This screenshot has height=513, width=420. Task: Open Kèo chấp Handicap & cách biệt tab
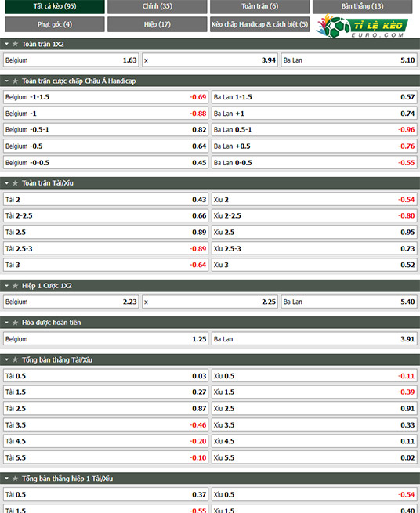(x=259, y=24)
